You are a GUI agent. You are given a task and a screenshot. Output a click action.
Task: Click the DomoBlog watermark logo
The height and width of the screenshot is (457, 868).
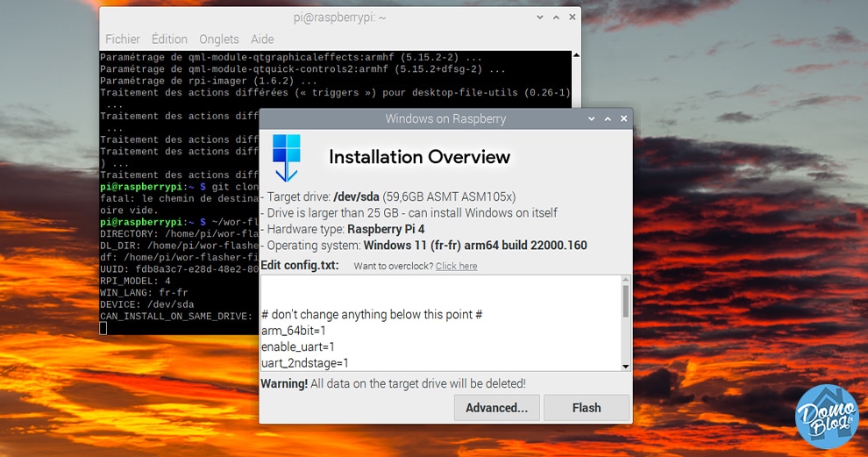(x=827, y=417)
